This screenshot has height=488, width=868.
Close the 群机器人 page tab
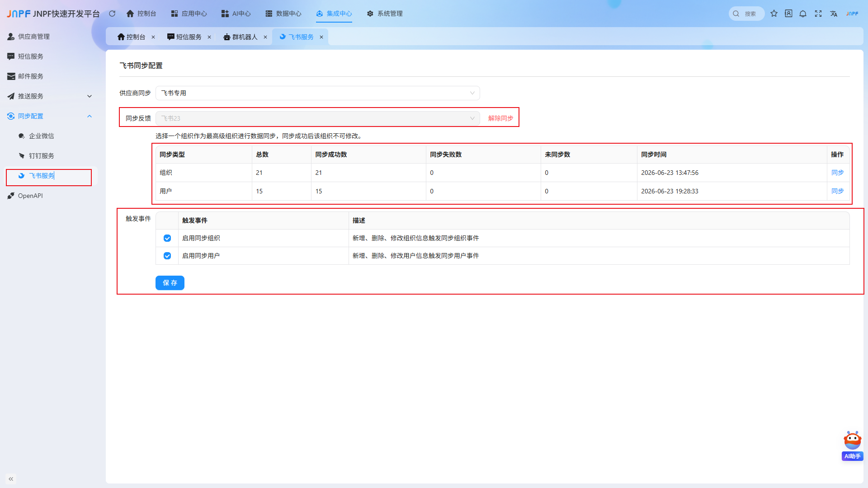[x=265, y=37]
